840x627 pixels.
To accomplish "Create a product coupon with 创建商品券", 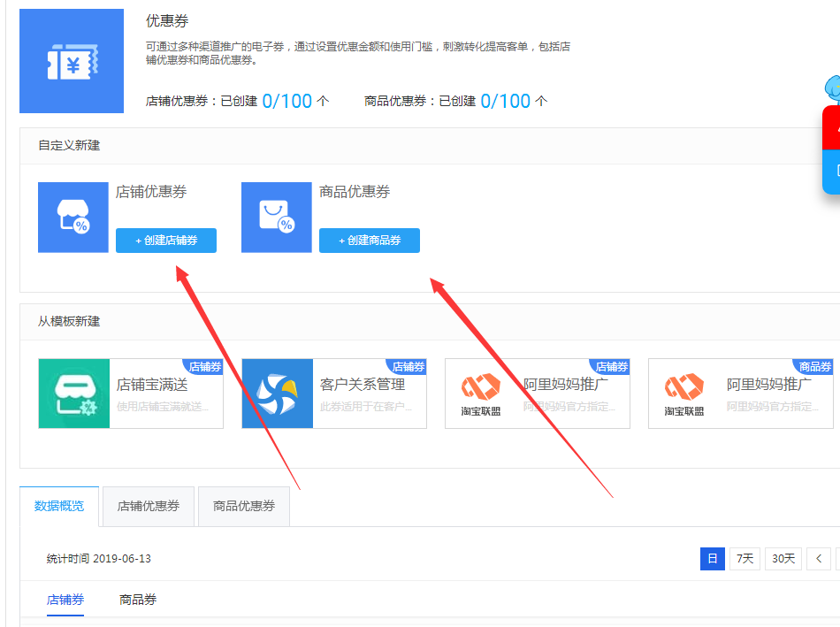I will [370, 241].
